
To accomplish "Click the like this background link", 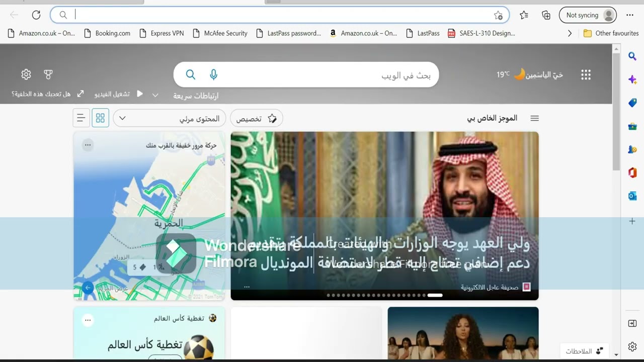I will [41, 94].
